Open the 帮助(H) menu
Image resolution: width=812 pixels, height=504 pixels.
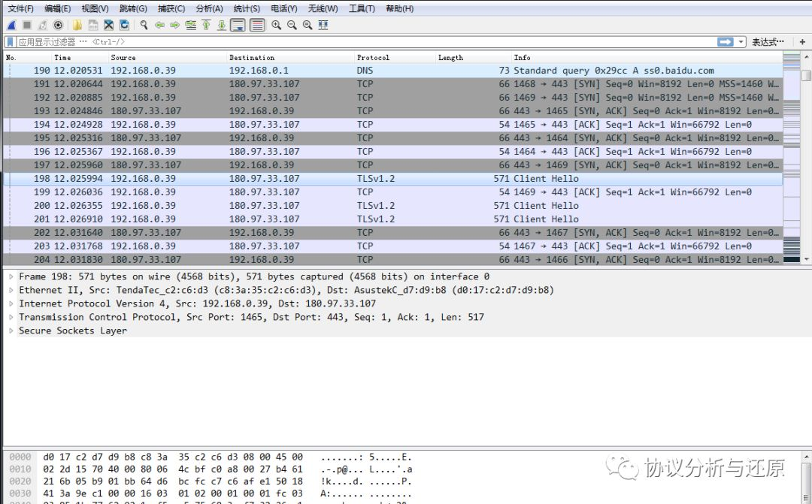[399, 8]
